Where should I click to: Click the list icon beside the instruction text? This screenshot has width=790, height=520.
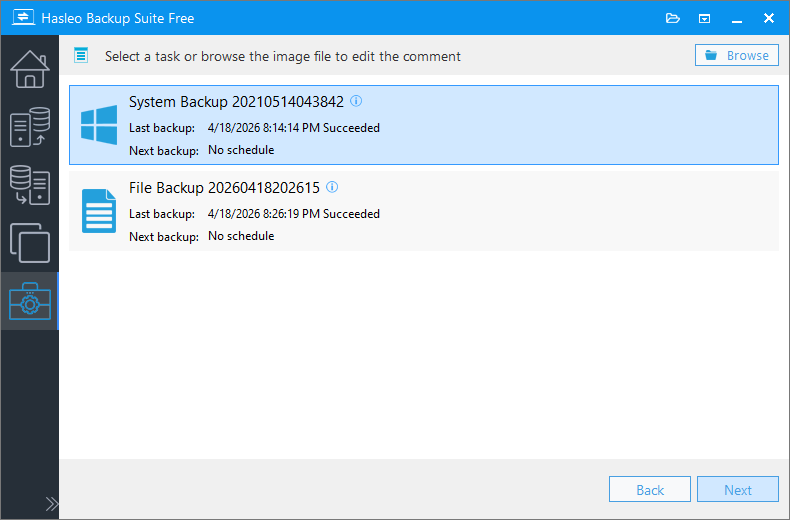(x=81, y=55)
